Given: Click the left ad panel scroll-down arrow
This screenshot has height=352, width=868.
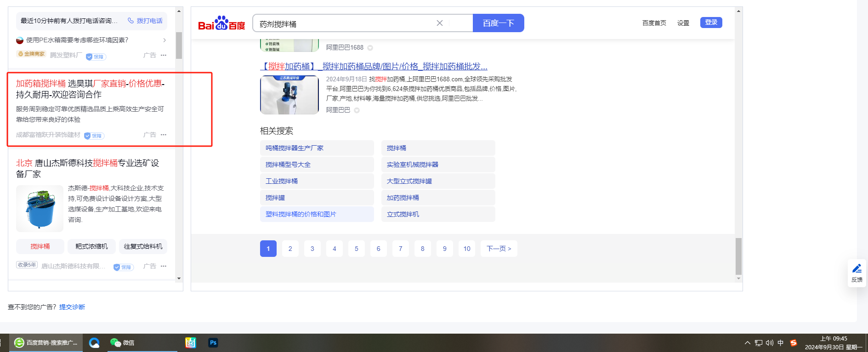Looking at the screenshot, I should (x=179, y=278).
